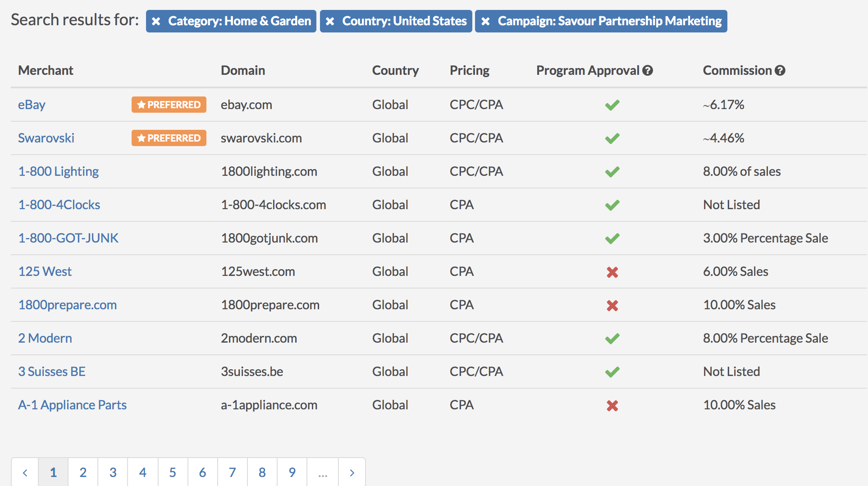Viewport: 868px width, 486px height.
Task: Go to results page 3
Action: coord(113,472)
